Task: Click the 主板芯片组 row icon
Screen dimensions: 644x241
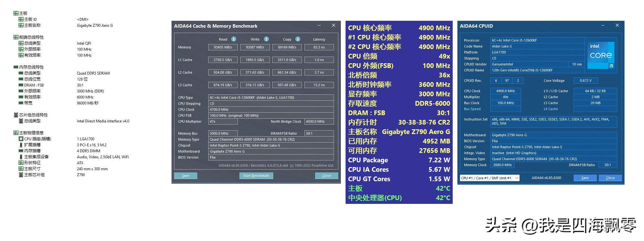Action: pos(21,175)
